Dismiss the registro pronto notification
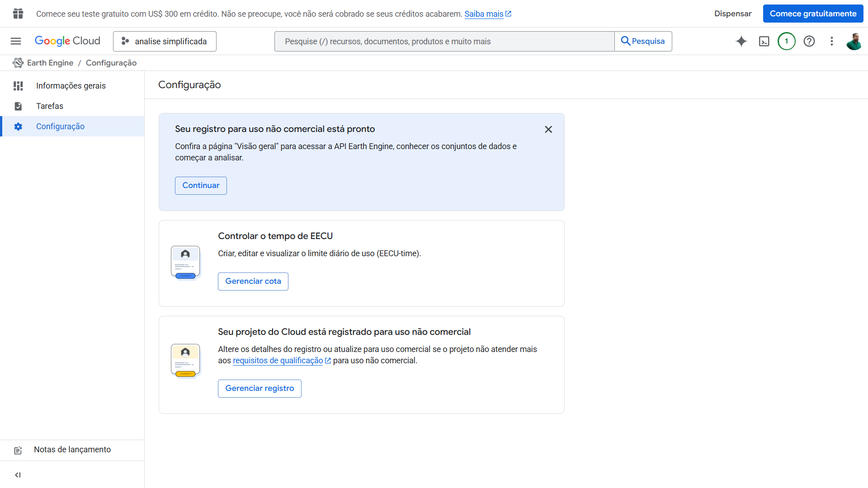Screen dimensions: 868x488 (x=548, y=129)
